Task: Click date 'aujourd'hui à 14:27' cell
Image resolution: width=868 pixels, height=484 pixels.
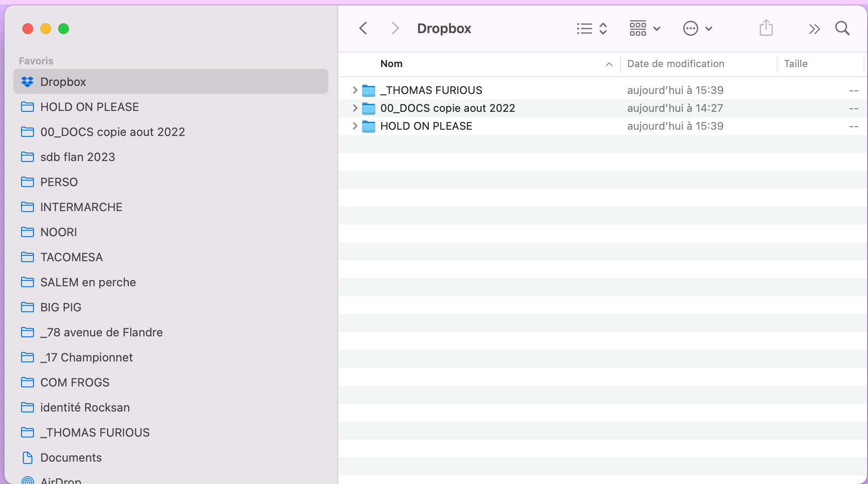Action: (x=675, y=108)
